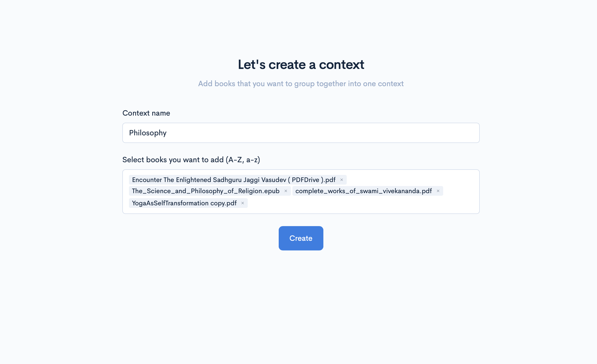This screenshot has width=597, height=364.
Task: Remove The_Science_and_Philosophy_of_Religion.epub from selection
Action: tap(286, 191)
